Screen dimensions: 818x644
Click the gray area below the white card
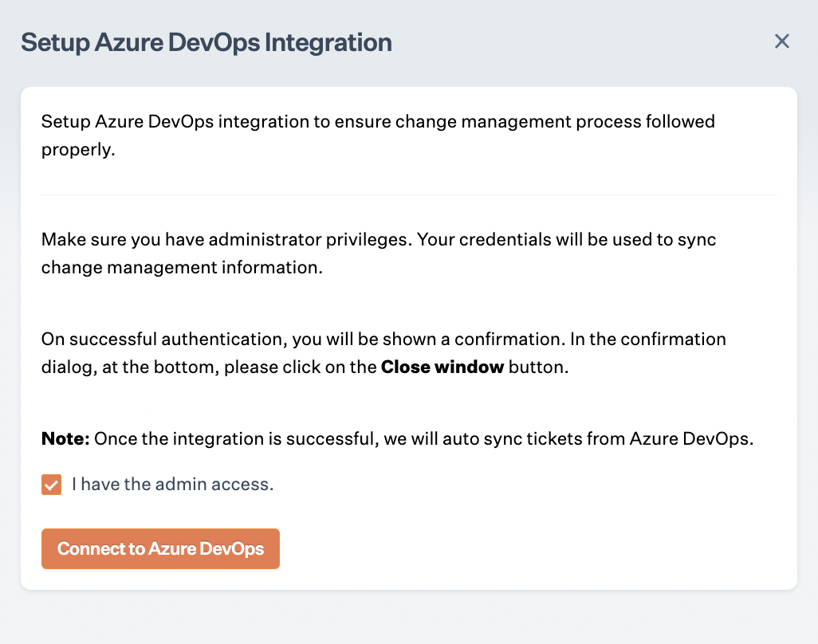(x=409, y=618)
